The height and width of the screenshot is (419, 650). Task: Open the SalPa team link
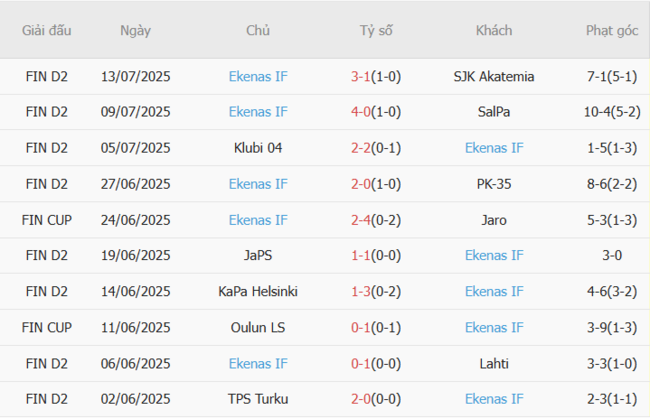494,112
